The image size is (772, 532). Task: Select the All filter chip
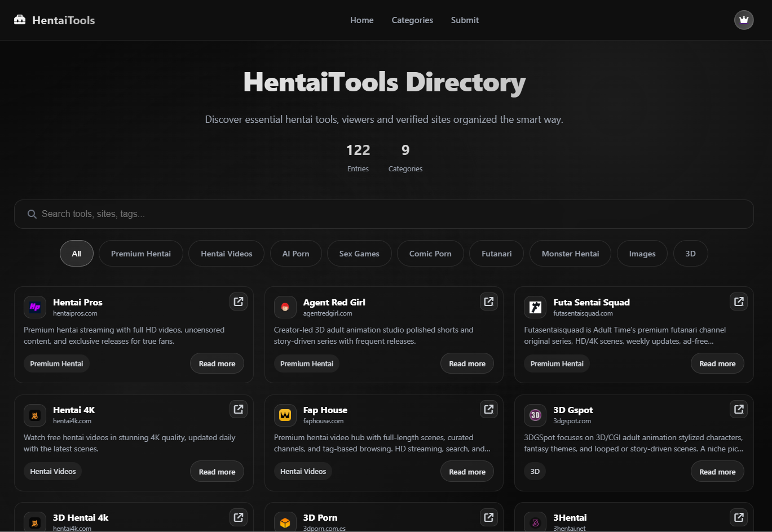click(77, 254)
